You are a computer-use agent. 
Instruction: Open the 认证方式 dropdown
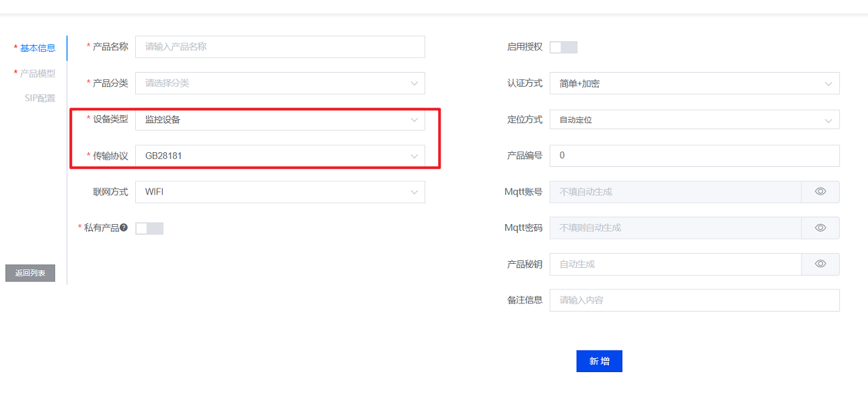[694, 83]
